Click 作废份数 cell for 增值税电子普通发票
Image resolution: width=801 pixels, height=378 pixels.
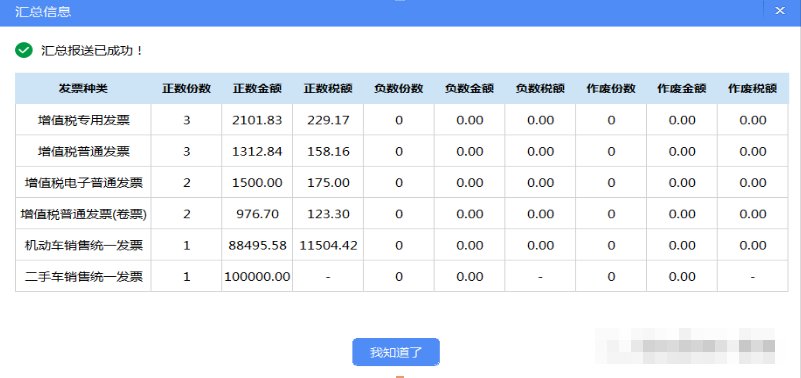(611, 183)
